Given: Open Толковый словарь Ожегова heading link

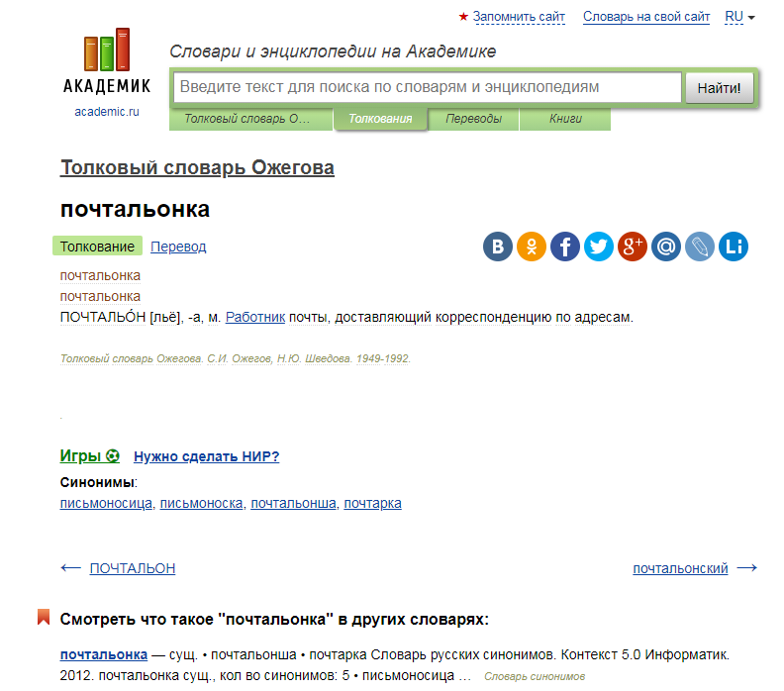Looking at the screenshot, I should tap(197, 168).
